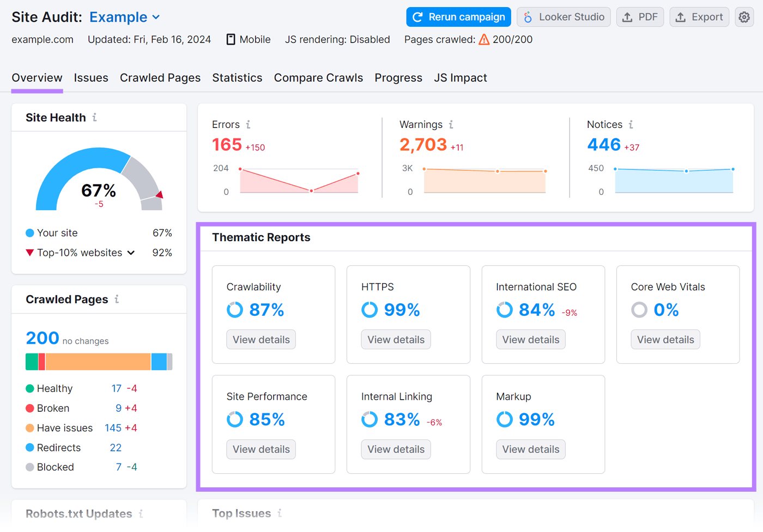Export report as PDF
763x532 pixels.
[640, 17]
